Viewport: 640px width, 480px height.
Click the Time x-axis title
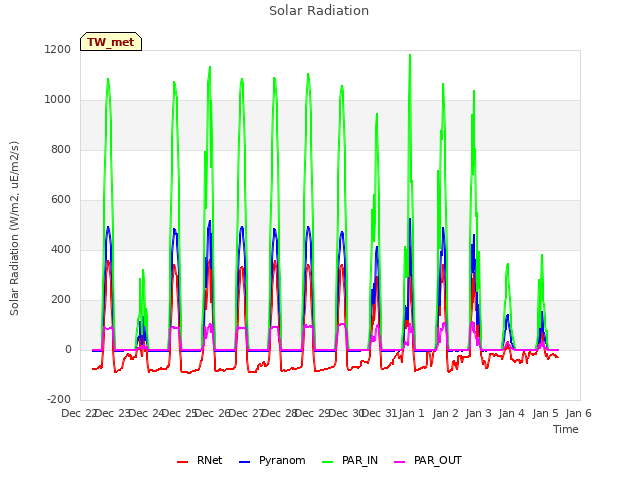(x=566, y=429)
